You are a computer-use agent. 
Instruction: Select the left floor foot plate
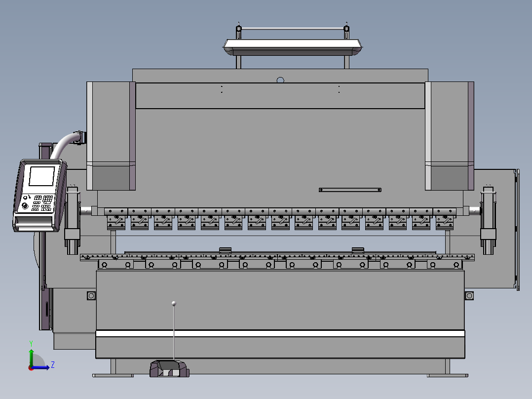point(113,376)
